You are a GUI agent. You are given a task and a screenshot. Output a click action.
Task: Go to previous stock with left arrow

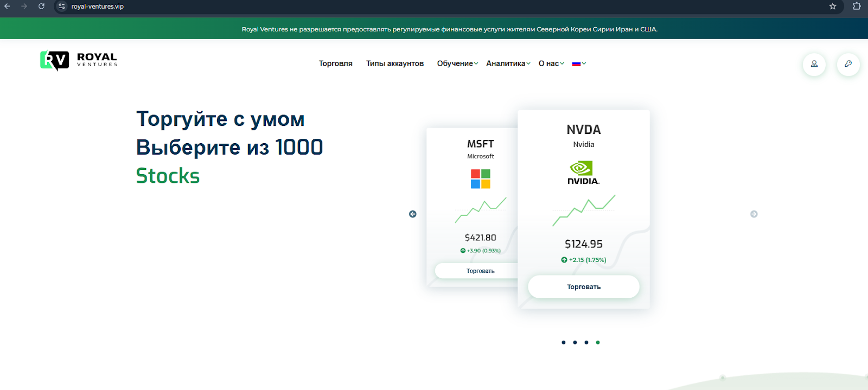click(x=413, y=214)
